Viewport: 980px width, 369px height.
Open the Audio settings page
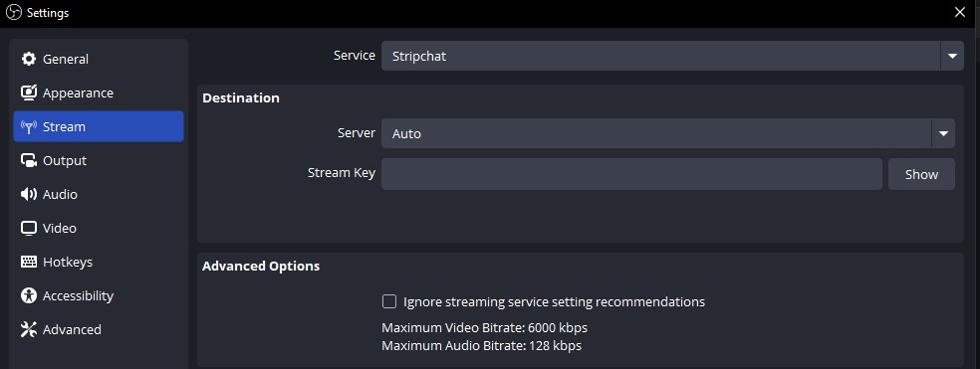pyautogui.click(x=99, y=194)
